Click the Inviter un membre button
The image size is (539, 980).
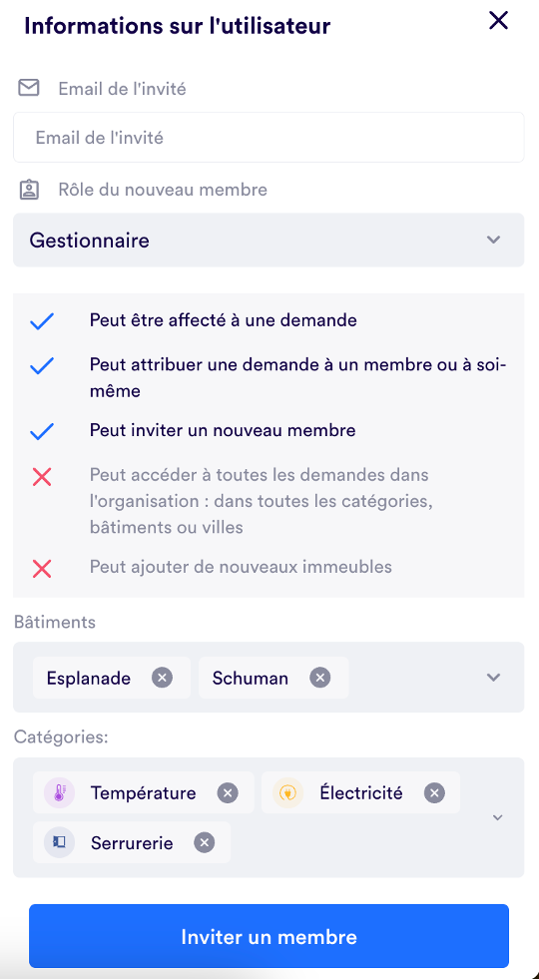(x=269, y=936)
